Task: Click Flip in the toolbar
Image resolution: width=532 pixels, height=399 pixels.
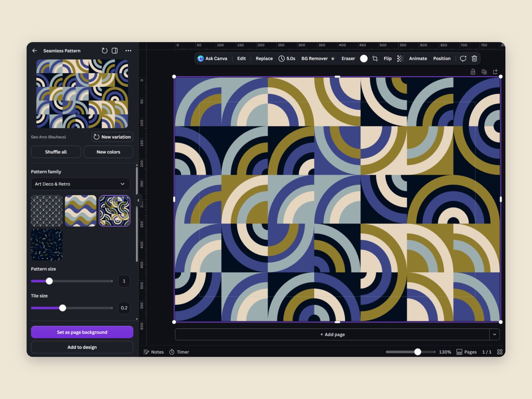Action: pos(388,58)
